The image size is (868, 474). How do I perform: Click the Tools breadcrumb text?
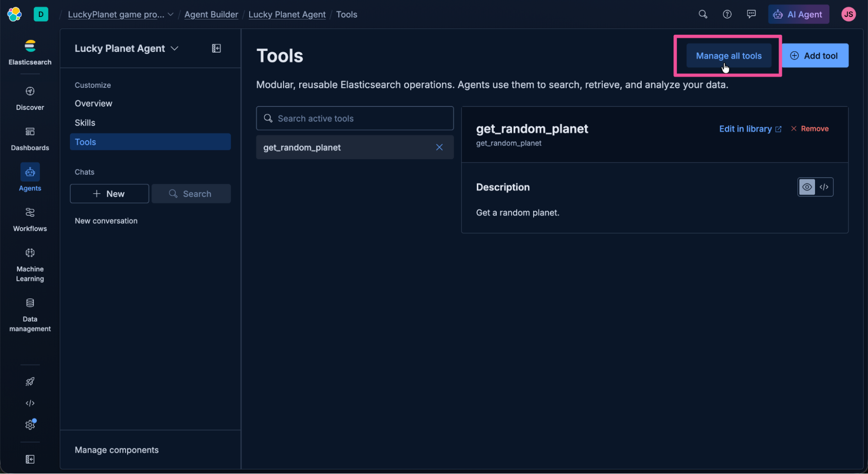(347, 14)
